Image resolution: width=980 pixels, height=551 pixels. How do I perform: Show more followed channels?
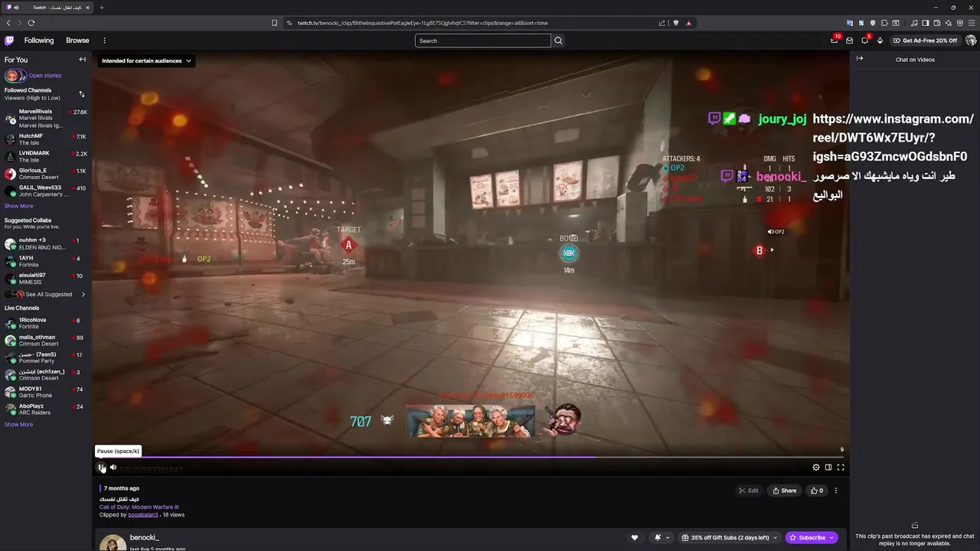(x=18, y=206)
